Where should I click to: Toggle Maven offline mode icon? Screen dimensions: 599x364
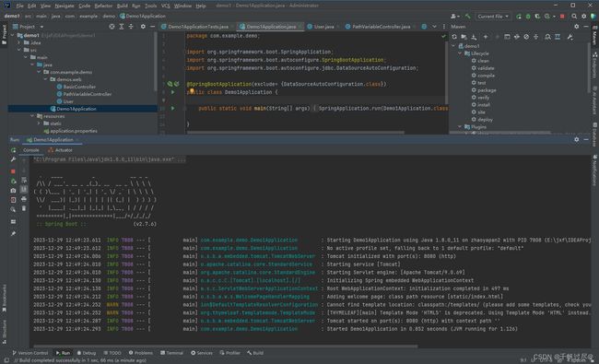[516, 37]
